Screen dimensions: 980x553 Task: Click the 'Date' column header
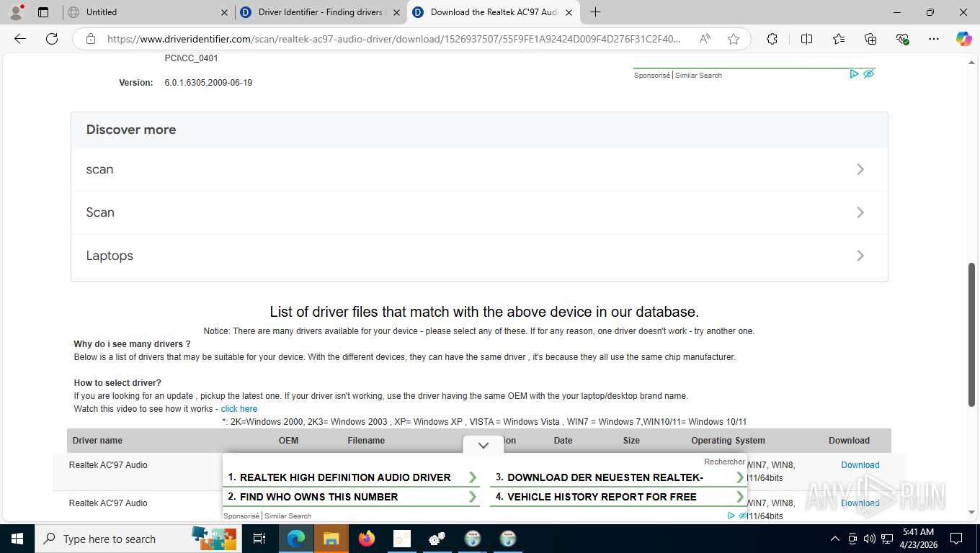(563, 441)
